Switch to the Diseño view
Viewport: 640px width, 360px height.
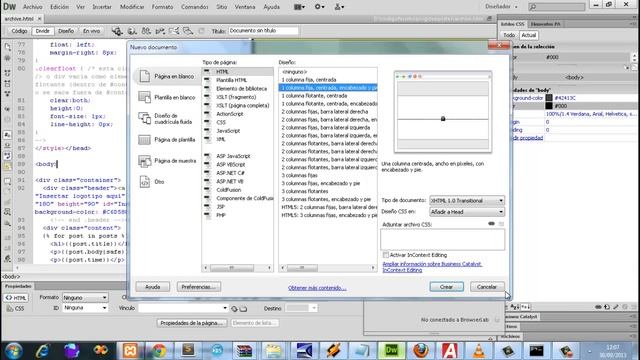[x=66, y=31]
